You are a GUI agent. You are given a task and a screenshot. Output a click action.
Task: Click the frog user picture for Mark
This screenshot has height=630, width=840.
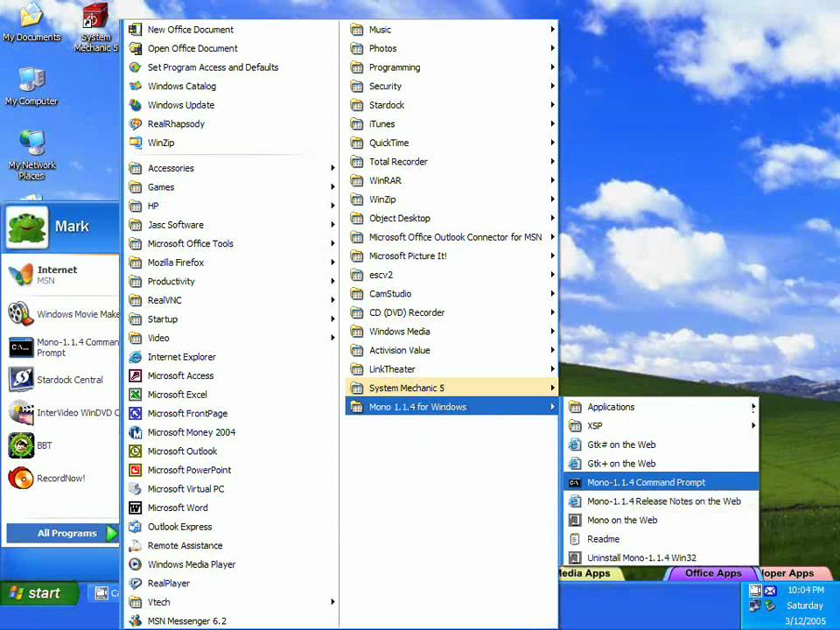coord(27,227)
